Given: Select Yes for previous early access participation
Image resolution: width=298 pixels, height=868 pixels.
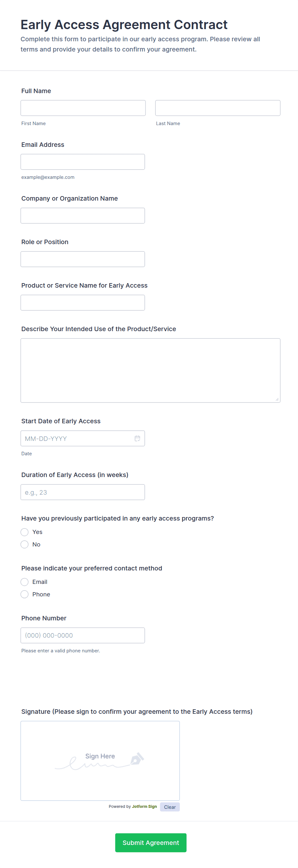Looking at the screenshot, I should [x=25, y=532].
